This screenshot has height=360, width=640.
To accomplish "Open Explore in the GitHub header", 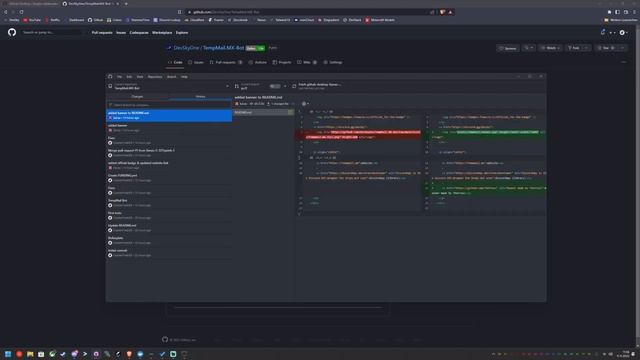I will pos(182,33).
